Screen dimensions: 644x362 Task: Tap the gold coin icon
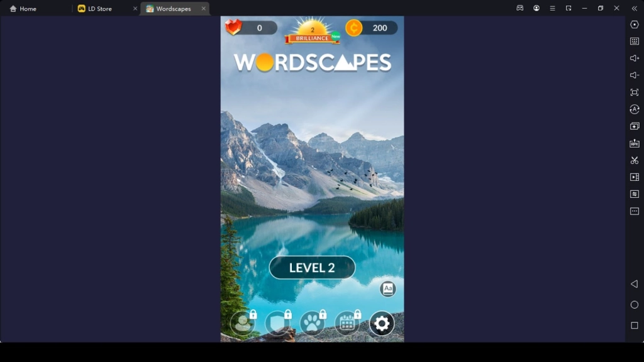[x=353, y=28]
